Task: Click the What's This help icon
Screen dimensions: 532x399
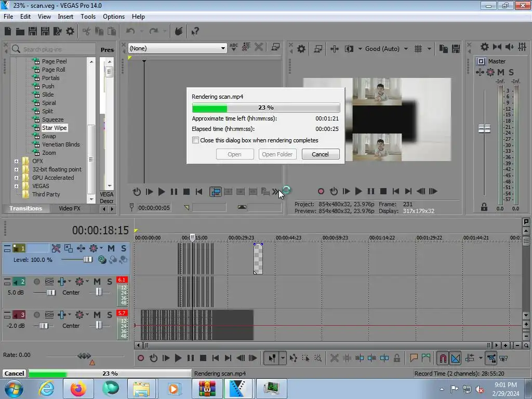Action: tap(195, 32)
